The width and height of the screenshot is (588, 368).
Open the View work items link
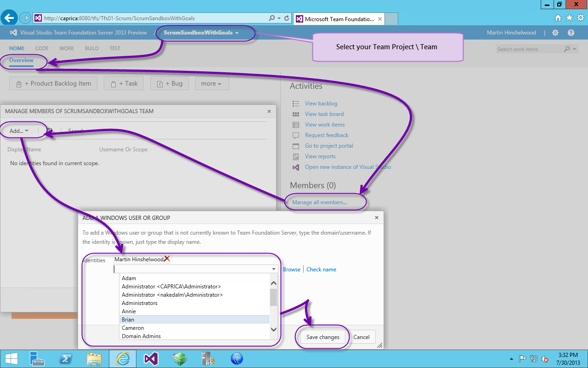pos(325,125)
